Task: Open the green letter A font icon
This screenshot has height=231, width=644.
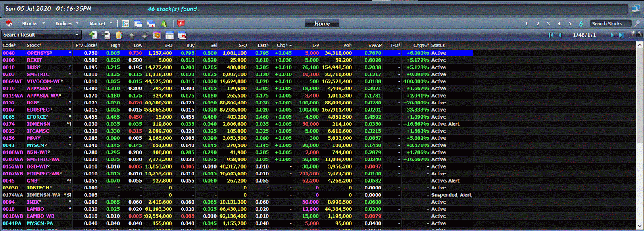Action: click(x=163, y=24)
